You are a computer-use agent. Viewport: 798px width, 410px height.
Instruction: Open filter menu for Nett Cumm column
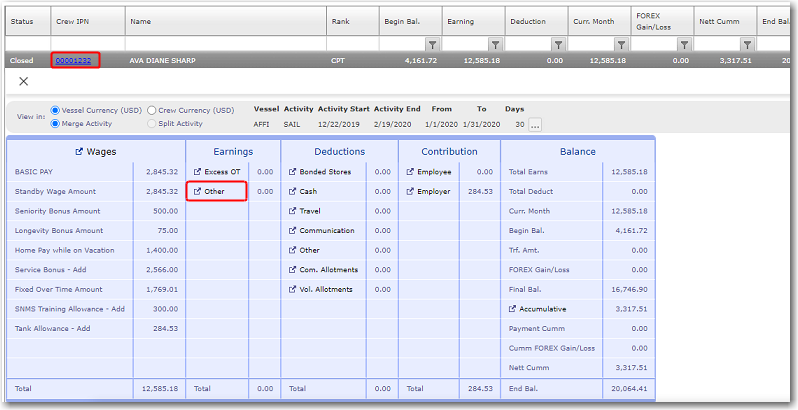click(x=747, y=45)
